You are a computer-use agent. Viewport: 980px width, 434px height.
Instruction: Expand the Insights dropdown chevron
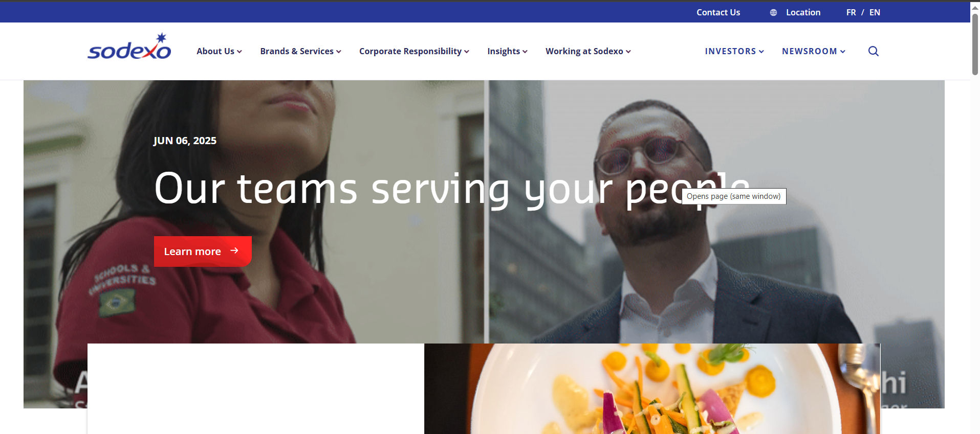click(x=525, y=52)
